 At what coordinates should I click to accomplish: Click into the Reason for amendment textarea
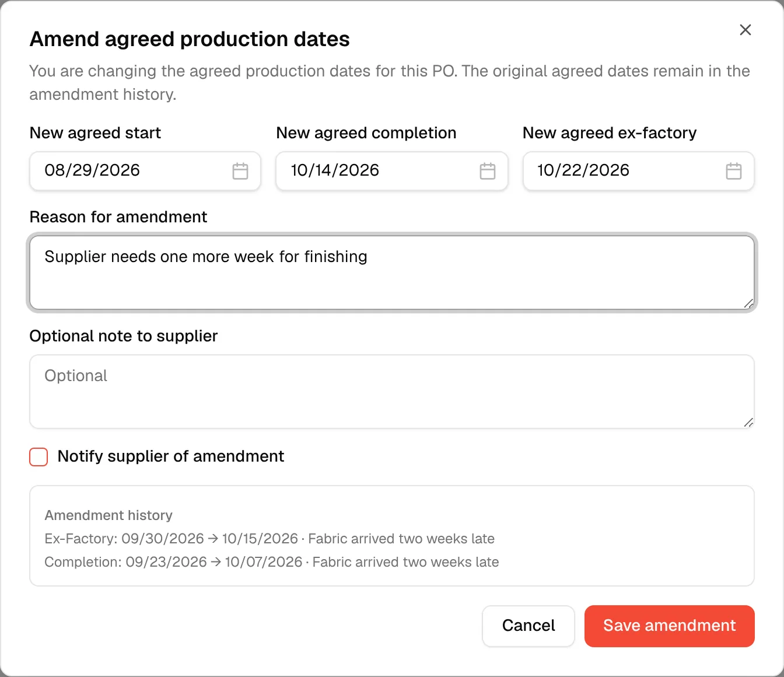(x=392, y=273)
